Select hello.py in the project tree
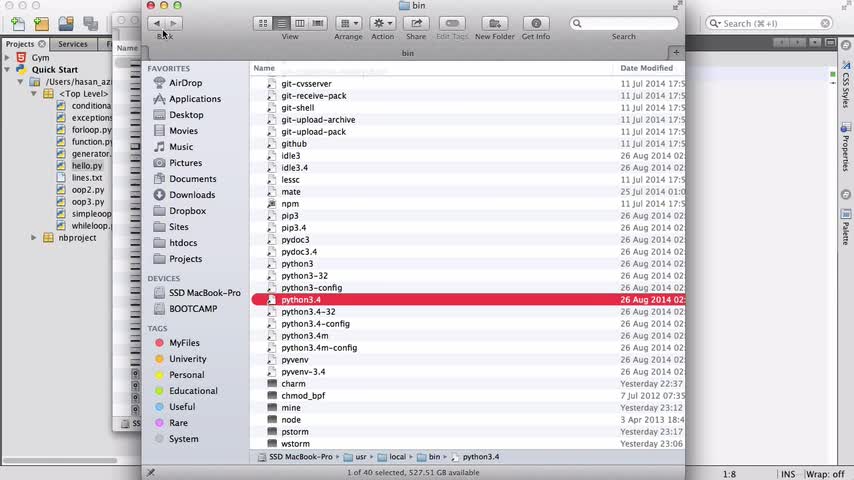The height and width of the screenshot is (480, 854). 87,166
